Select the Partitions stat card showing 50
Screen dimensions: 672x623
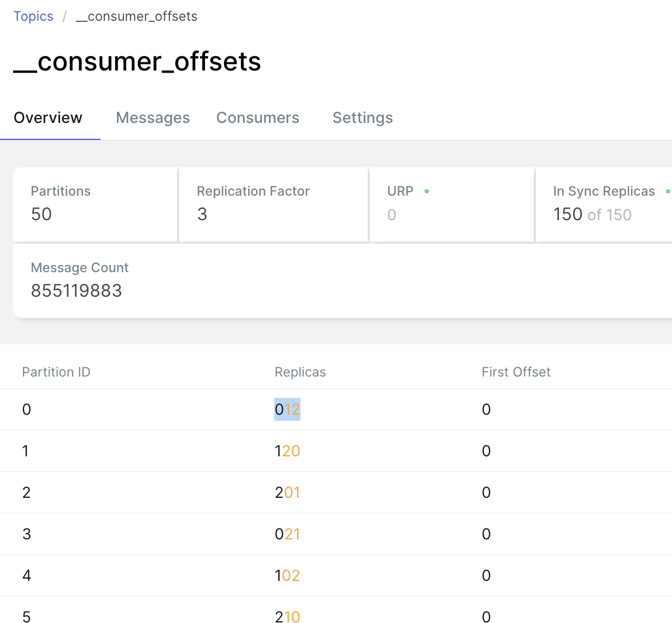click(95, 204)
